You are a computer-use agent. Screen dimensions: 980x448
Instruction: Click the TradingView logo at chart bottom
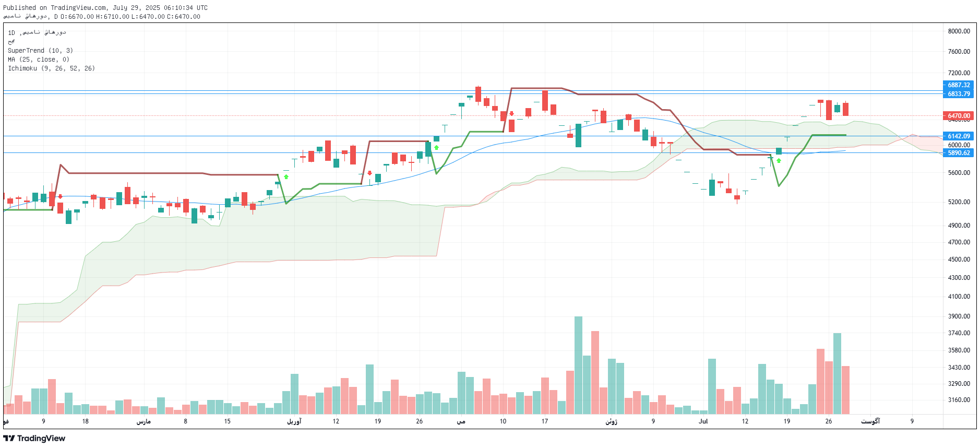coord(34,438)
